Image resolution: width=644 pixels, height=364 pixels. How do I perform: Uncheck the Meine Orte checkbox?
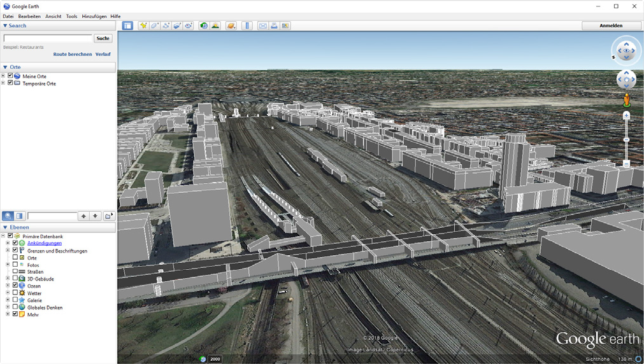10,76
